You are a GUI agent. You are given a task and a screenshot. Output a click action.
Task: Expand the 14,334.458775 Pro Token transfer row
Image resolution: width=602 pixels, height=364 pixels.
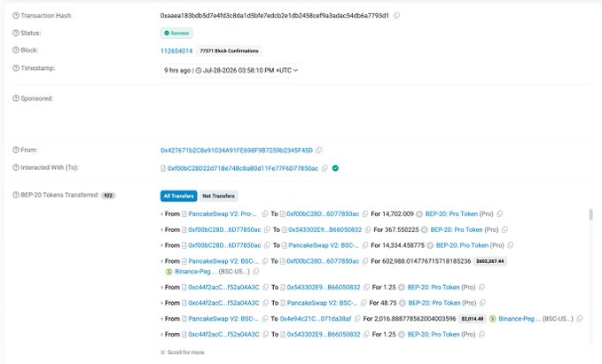(161, 245)
